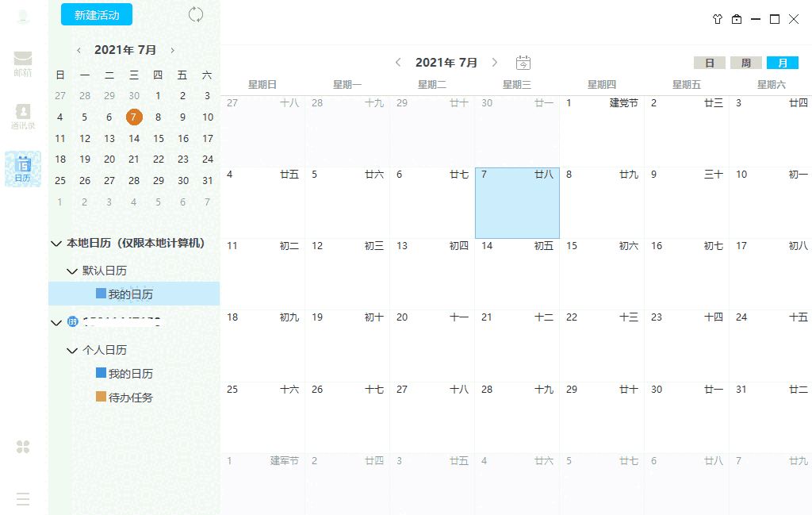The height and width of the screenshot is (515, 812).
Task: Open the hamburger menu at bottom left
Action: [22, 498]
